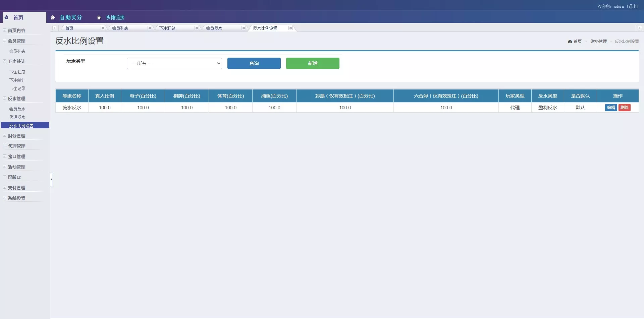Edit the 流水反水 row
This screenshot has width=644, height=319.
tap(611, 108)
